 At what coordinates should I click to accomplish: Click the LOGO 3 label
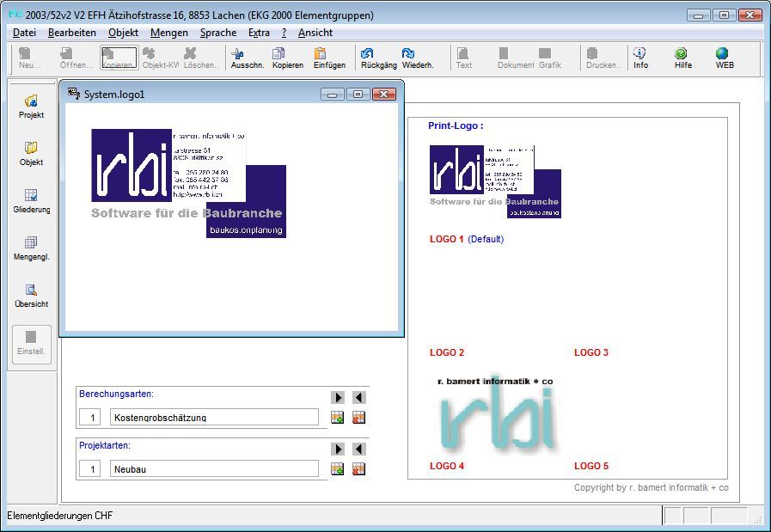click(x=591, y=352)
